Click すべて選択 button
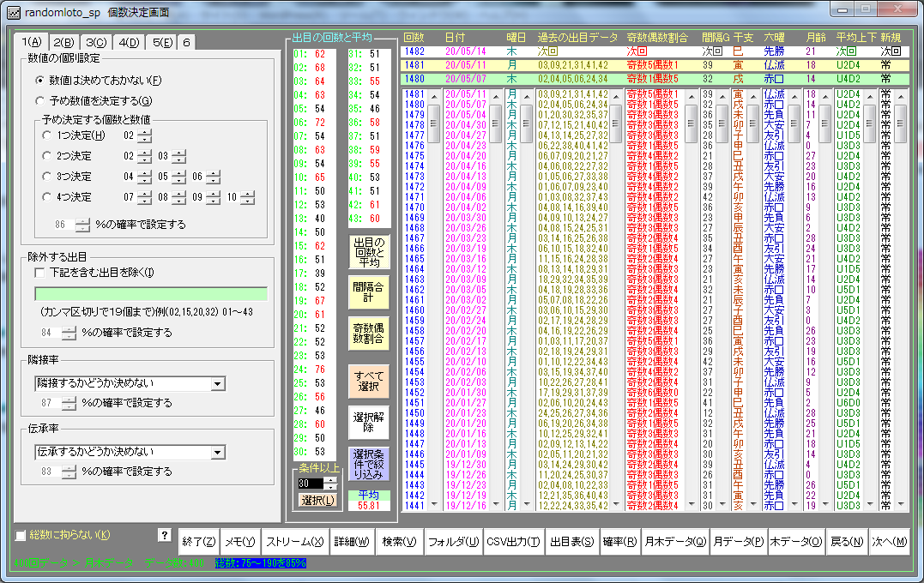Image resolution: width=924 pixels, height=583 pixels. 369,381
